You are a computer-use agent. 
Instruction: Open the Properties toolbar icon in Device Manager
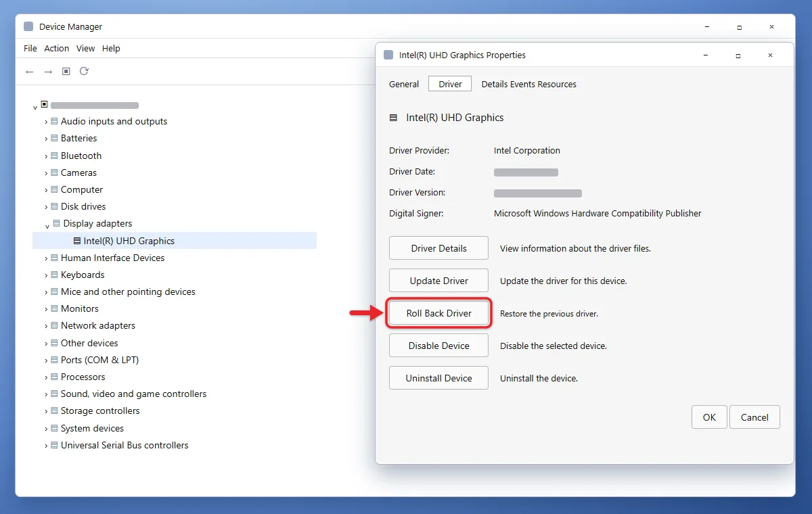(66, 71)
